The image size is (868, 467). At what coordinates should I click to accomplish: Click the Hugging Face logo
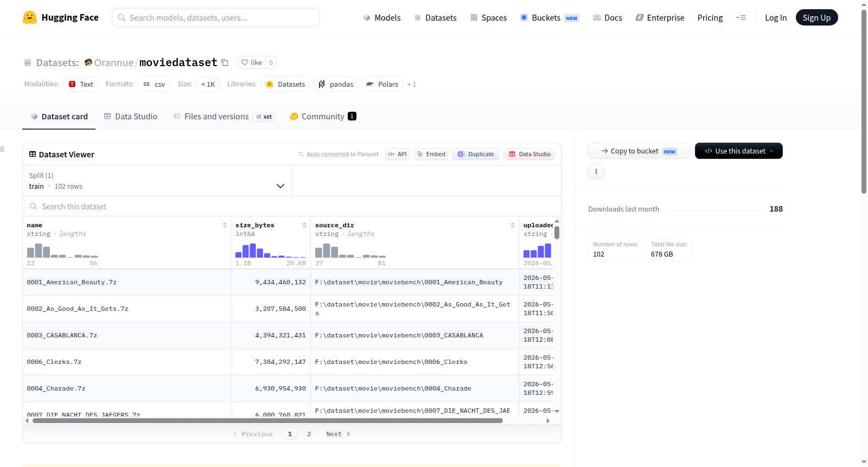pyautogui.click(x=61, y=17)
